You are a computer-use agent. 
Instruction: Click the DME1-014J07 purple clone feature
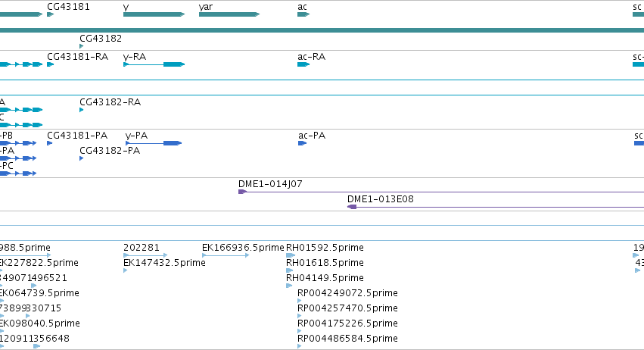441,192
